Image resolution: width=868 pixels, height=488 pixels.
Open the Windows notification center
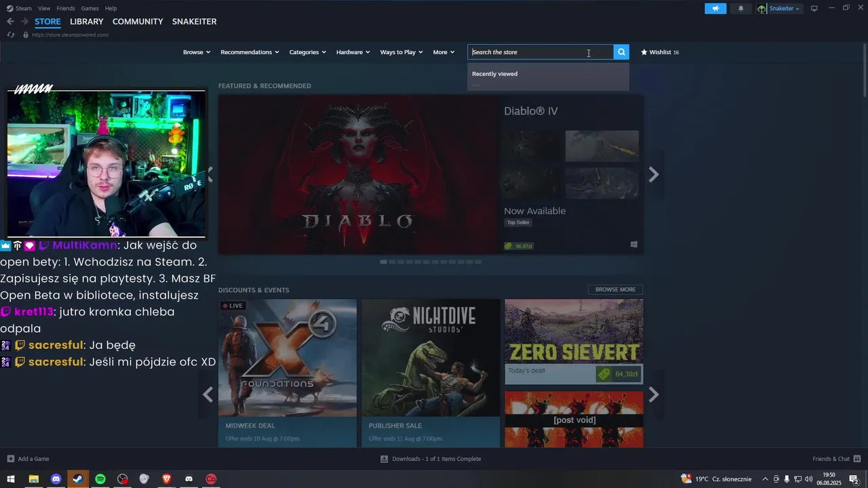(x=854, y=479)
